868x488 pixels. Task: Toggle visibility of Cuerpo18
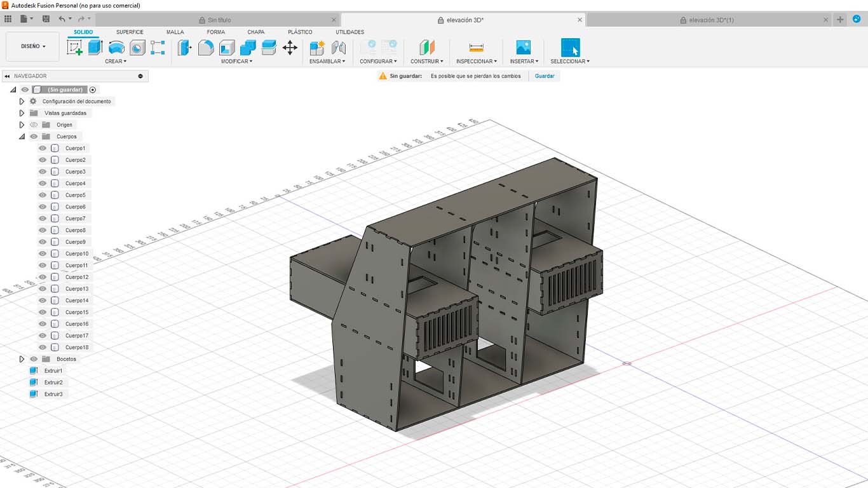(43, 348)
